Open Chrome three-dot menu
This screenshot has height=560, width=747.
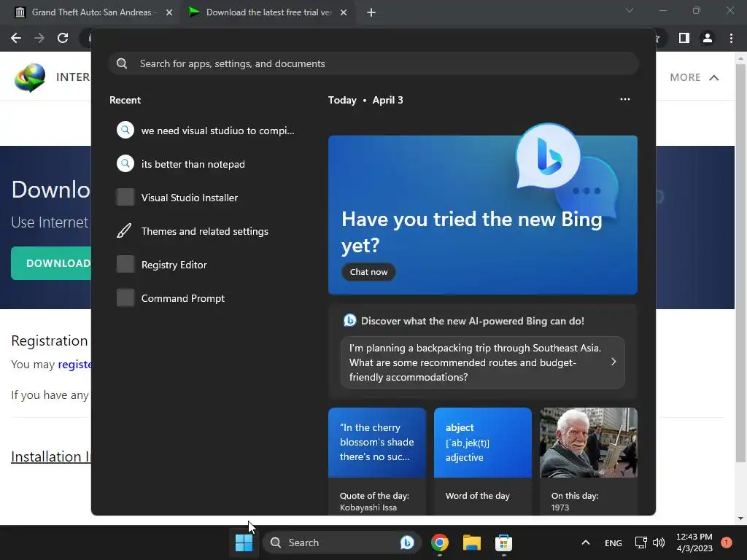click(731, 38)
